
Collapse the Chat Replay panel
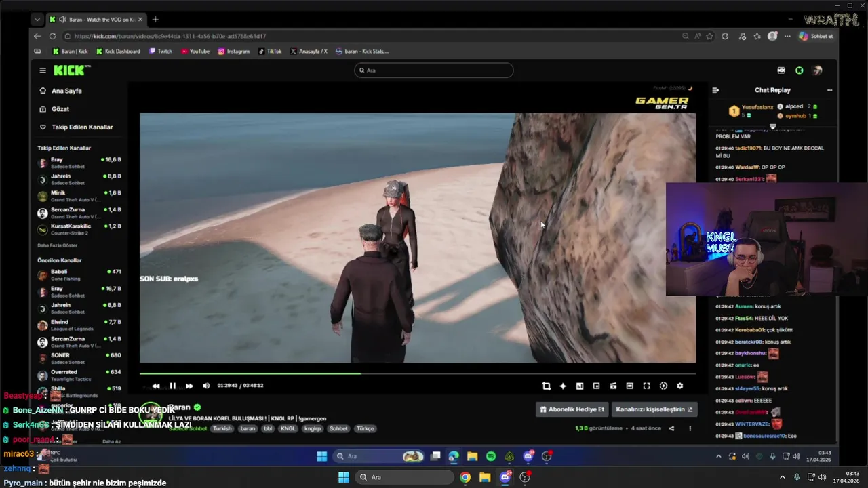coord(715,90)
